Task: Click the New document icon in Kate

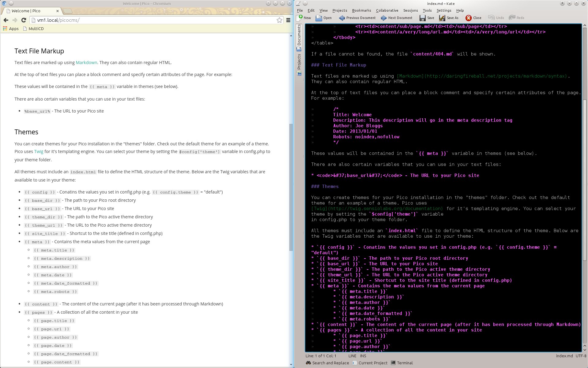Action: [300, 18]
